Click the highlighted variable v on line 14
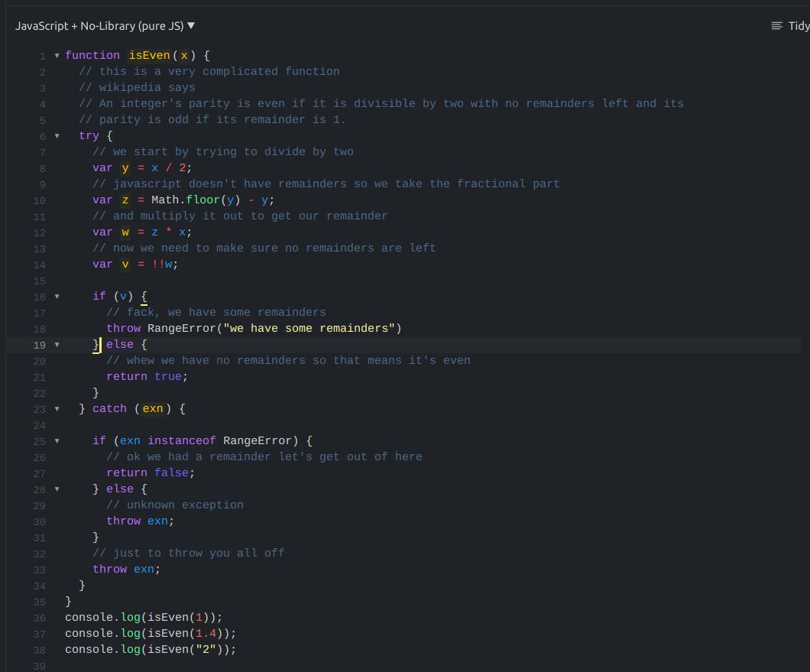810x672 pixels. 125,264
